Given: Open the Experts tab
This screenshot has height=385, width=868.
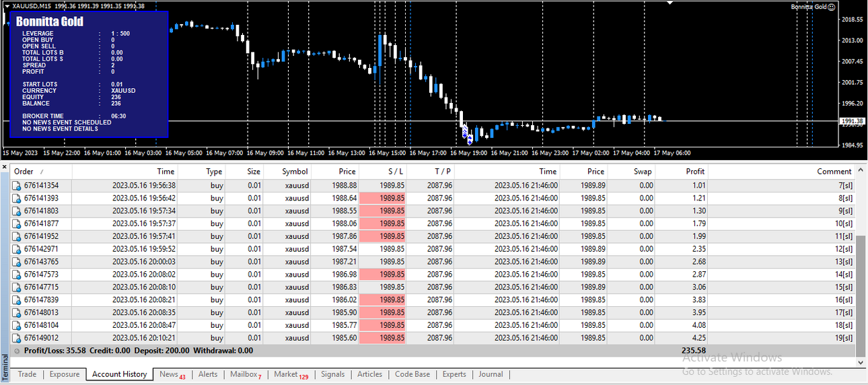Looking at the screenshot, I should (x=454, y=374).
